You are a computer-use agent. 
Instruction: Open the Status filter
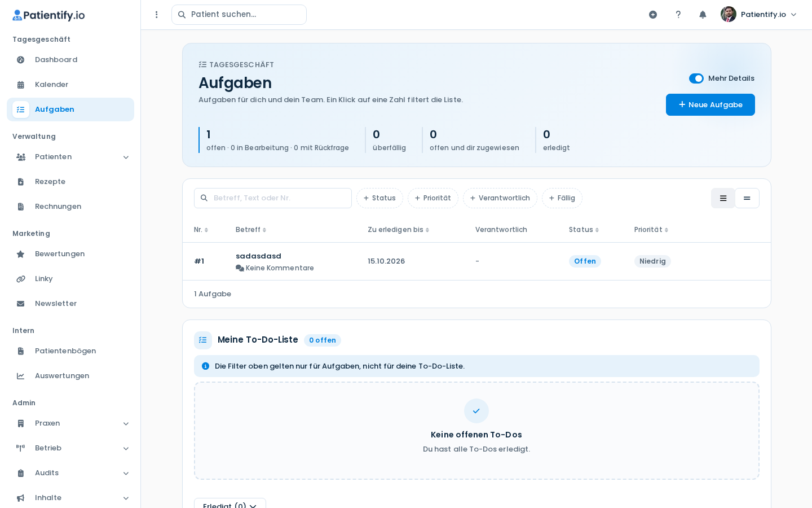[379, 198]
